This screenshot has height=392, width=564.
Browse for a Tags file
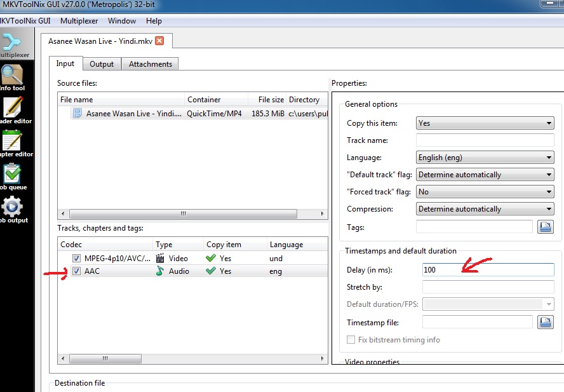tap(546, 227)
